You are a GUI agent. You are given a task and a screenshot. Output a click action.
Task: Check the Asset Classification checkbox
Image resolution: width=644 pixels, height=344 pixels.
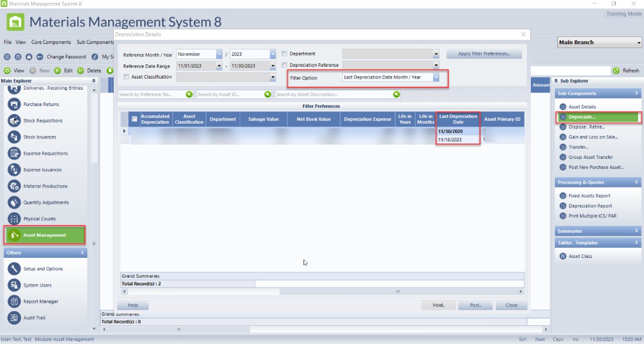(x=126, y=77)
